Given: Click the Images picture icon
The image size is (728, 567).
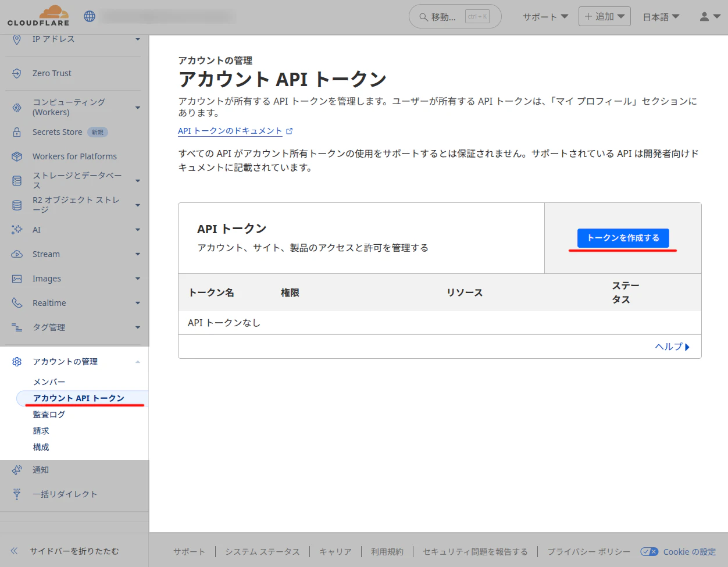Looking at the screenshot, I should coord(17,279).
